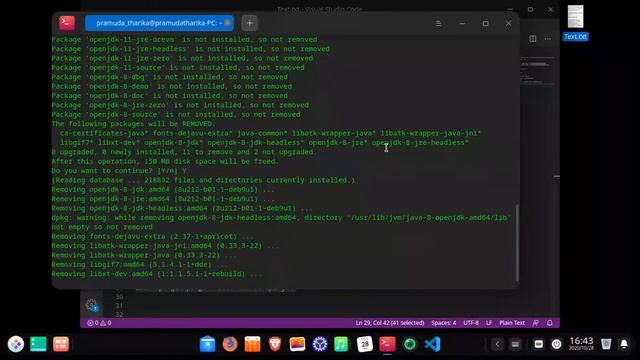The image size is (640, 360).
Task: Open the trash in dock
Action: point(606,344)
